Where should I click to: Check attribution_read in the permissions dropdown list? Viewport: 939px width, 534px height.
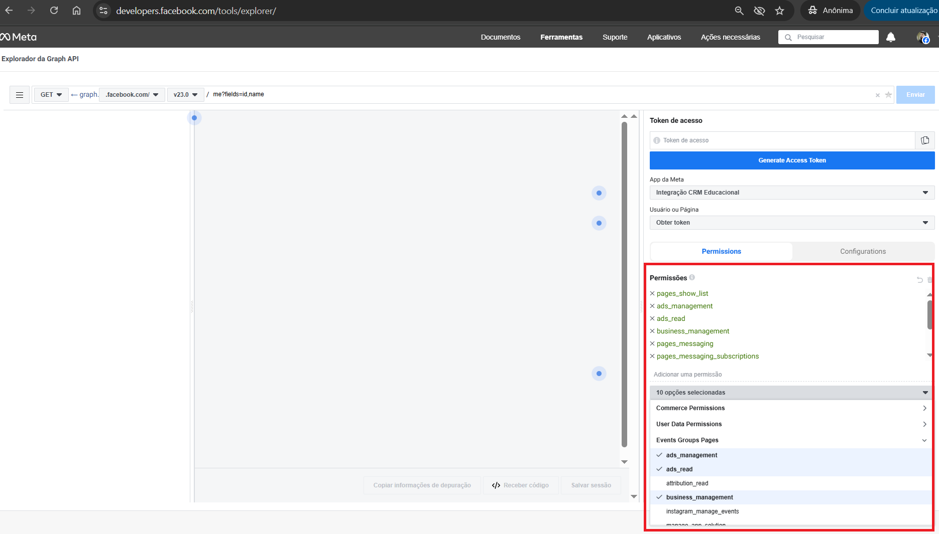pyautogui.click(x=790, y=483)
